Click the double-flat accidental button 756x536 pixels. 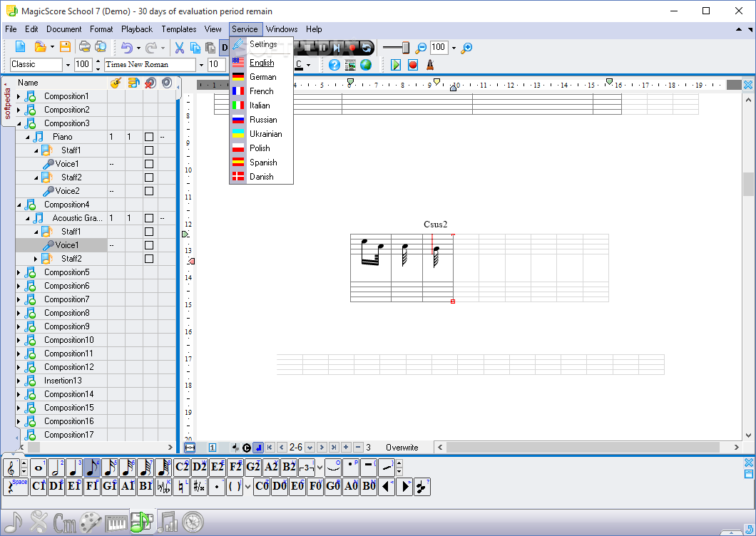tap(163, 486)
